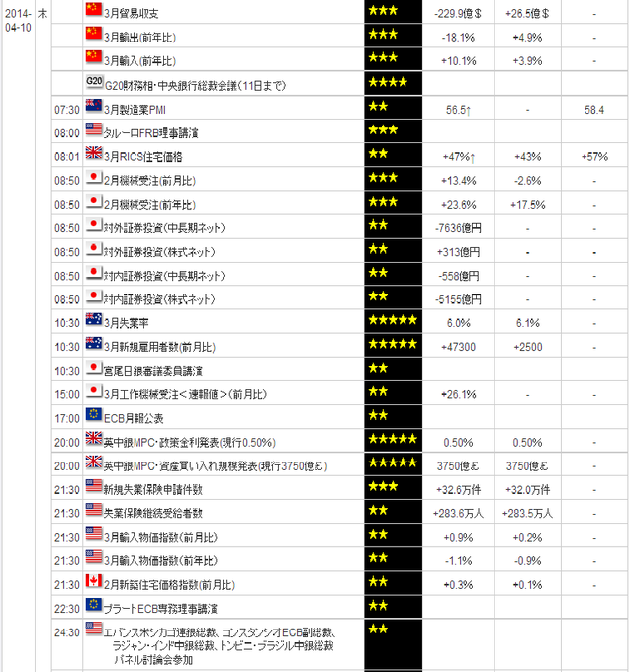630x672 pixels.
Task: Select G20財務相・中央銀行総裁会議 event text
Action: [195, 86]
